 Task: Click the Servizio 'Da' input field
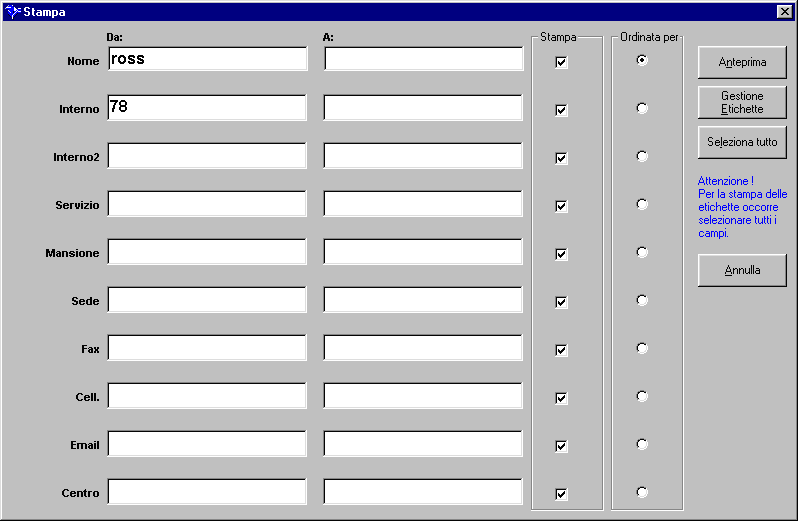pyautogui.click(x=207, y=204)
